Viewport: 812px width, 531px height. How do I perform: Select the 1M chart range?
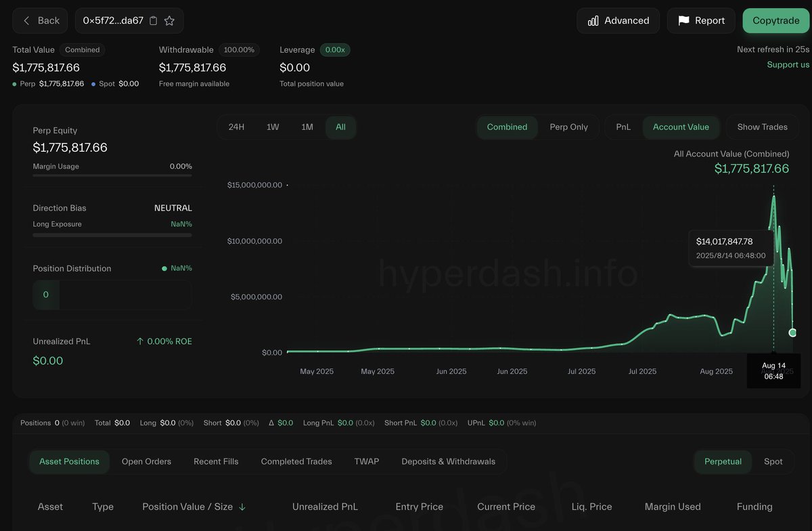click(x=307, y=127)
